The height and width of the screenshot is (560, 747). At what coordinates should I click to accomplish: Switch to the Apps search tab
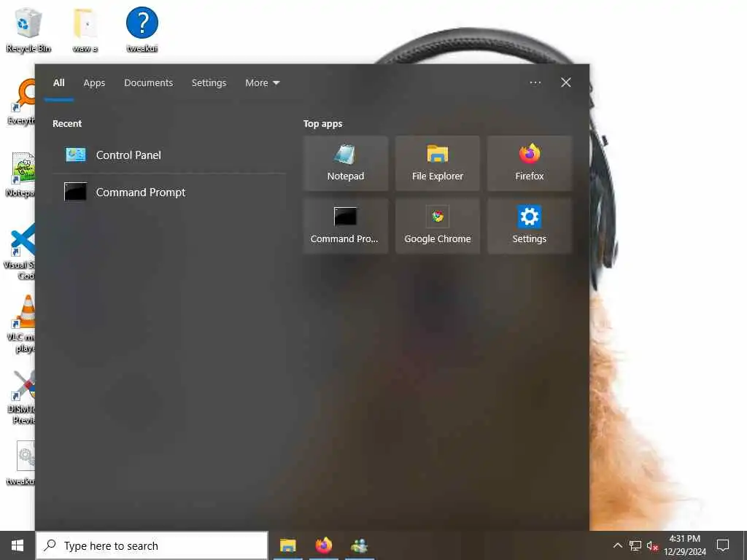[x=94, y=82]
